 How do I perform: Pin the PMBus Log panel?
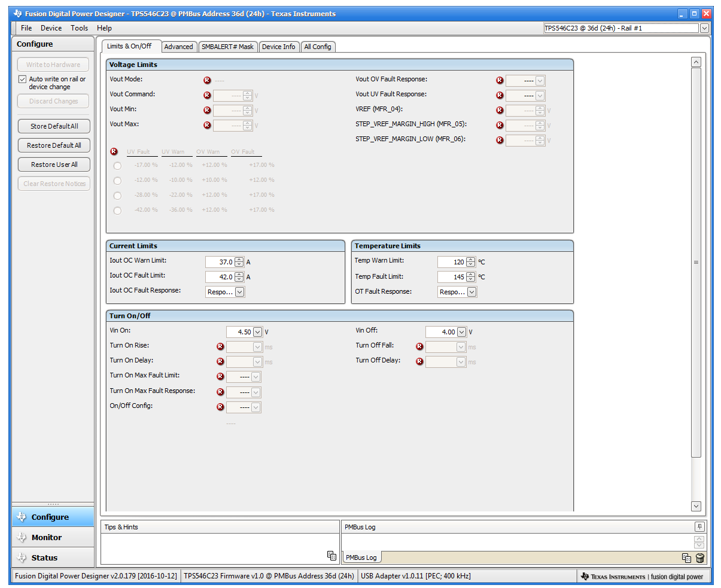[x=699, y=527]
